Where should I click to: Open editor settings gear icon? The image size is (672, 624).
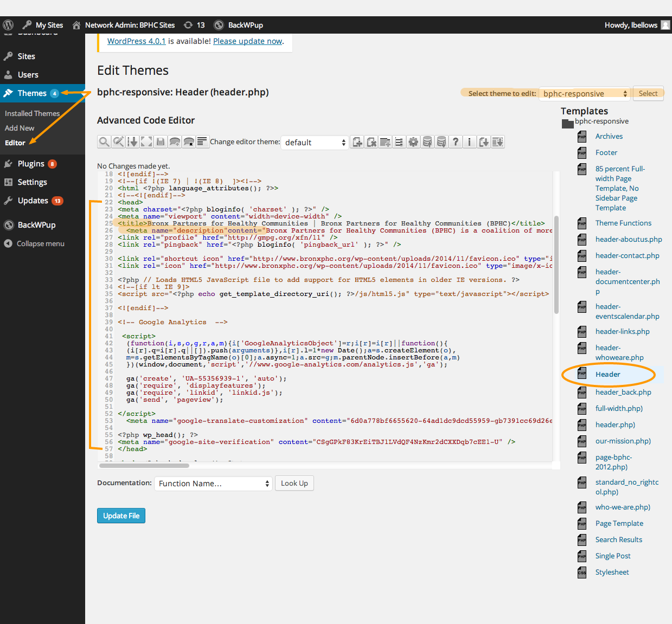tap(413, 142)
